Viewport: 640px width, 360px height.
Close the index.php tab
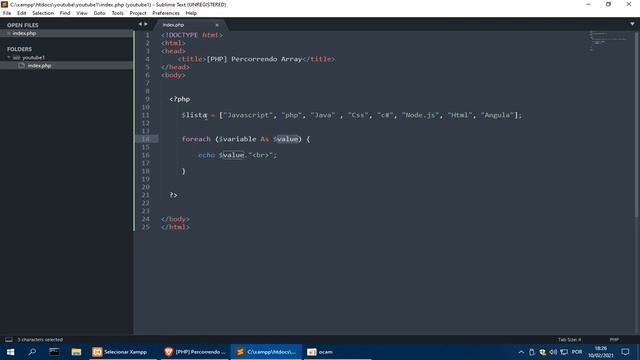point(217,25)
